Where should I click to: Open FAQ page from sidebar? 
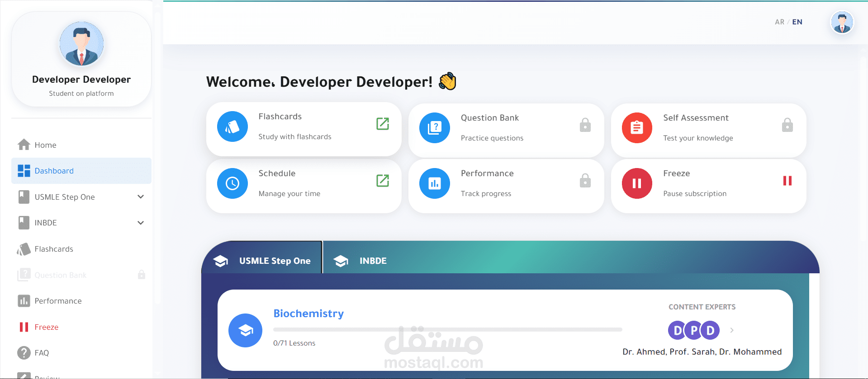pyautogui.click(x=81, y=353)
